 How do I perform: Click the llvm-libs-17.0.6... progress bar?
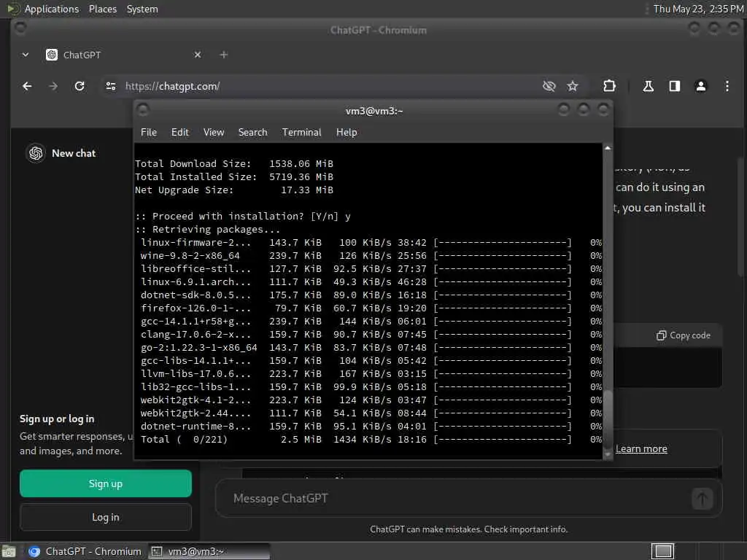coord(503,374)
